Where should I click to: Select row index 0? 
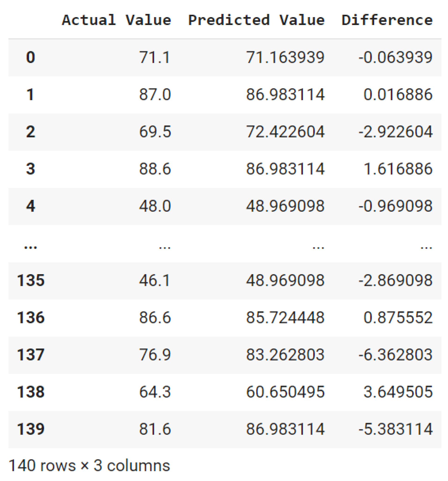pyautogui.click(x=30, y=58)
